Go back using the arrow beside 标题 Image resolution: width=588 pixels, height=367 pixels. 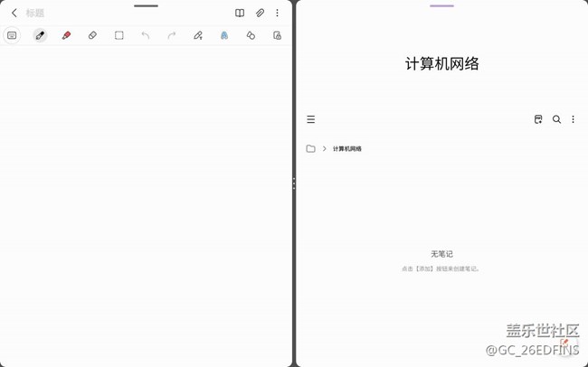point(14,14)
